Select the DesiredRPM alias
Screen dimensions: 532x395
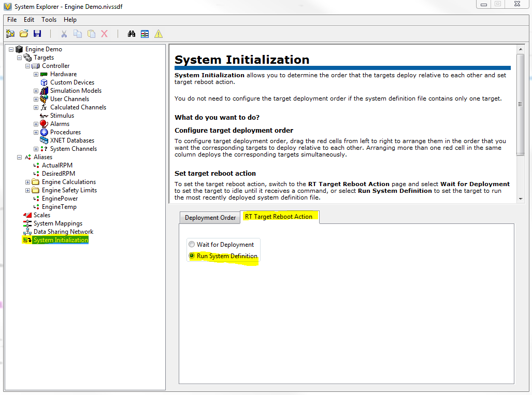tap(59, 174)
